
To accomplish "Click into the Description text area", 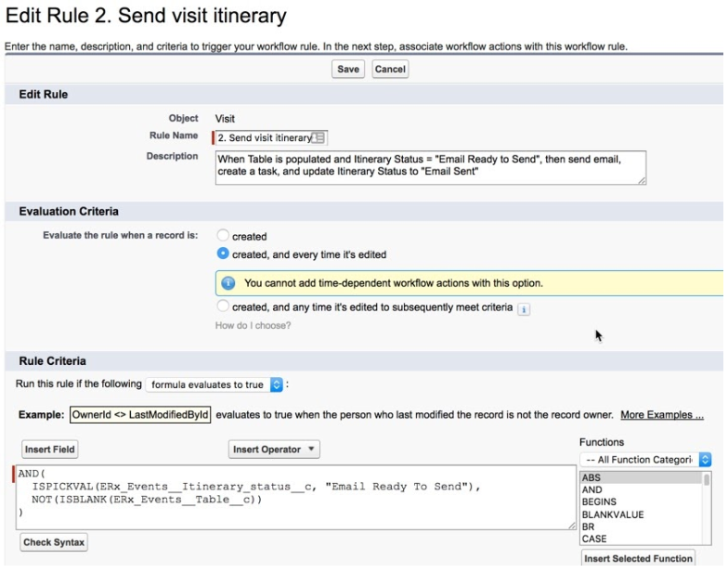I will [430, 167].
